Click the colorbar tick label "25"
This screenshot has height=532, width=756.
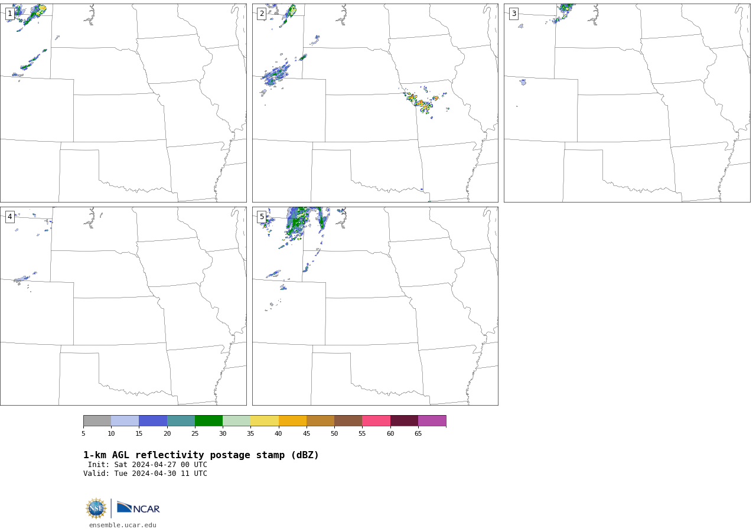coord(195,434)
